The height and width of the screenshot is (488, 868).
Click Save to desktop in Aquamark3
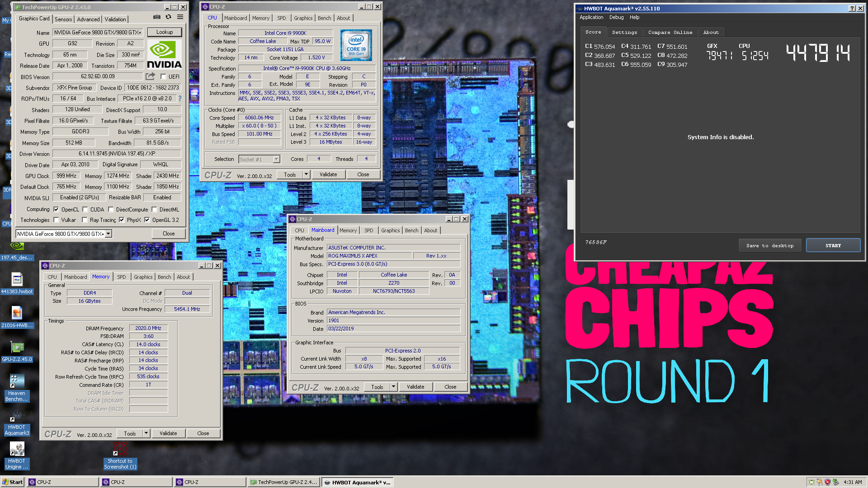click(770, 245)
